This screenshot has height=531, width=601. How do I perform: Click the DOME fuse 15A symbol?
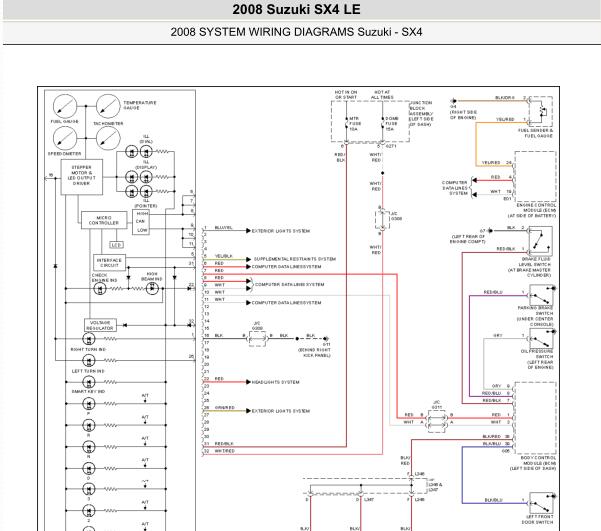pyautogui.click(x=383, y=124)
